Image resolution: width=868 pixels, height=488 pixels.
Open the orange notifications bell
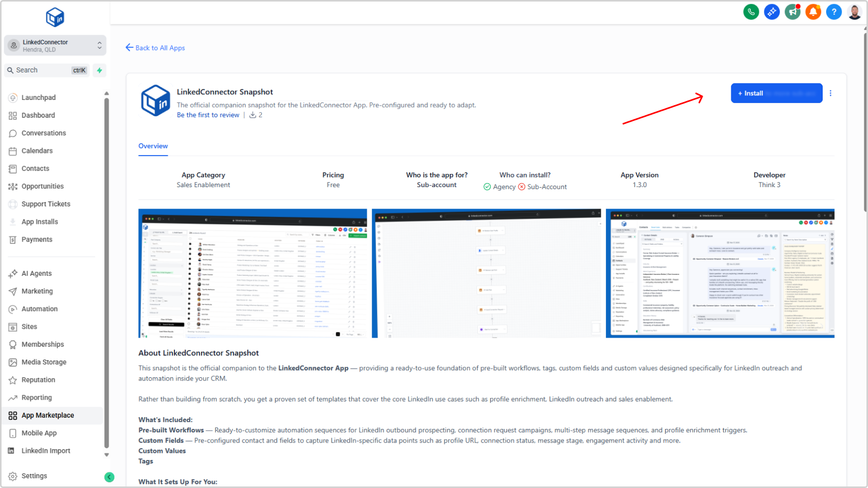point(813,12)
